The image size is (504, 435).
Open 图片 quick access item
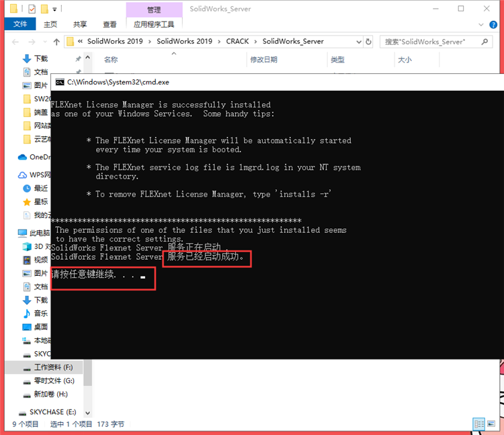(x=36, y=85)
